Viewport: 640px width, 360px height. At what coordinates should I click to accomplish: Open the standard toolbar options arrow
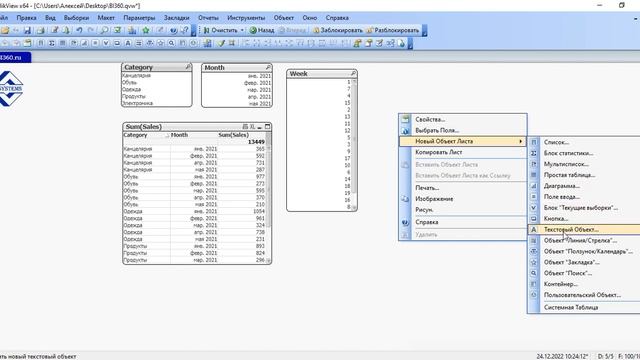194,31
